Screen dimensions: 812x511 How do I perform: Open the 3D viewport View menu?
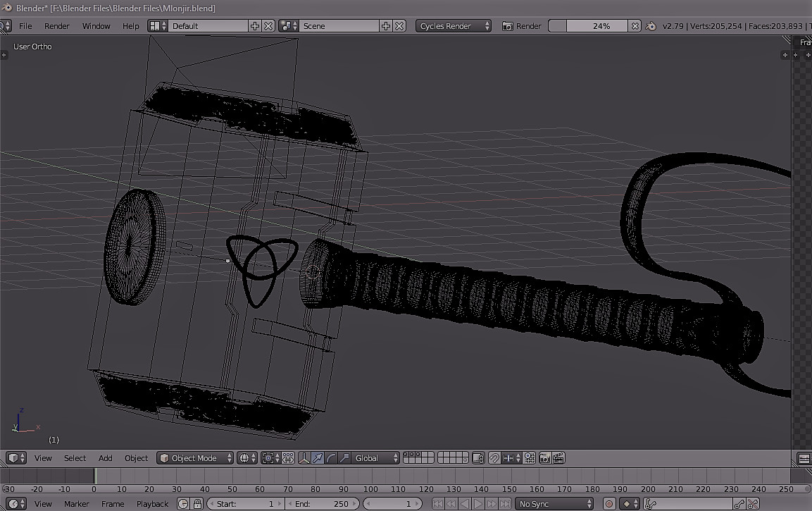pos(43,458)
